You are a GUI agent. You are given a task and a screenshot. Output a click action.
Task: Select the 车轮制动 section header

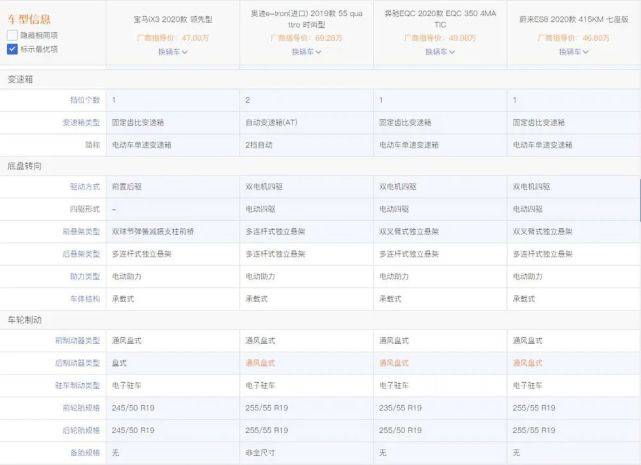pyautogui.click(x=25, y=320)
